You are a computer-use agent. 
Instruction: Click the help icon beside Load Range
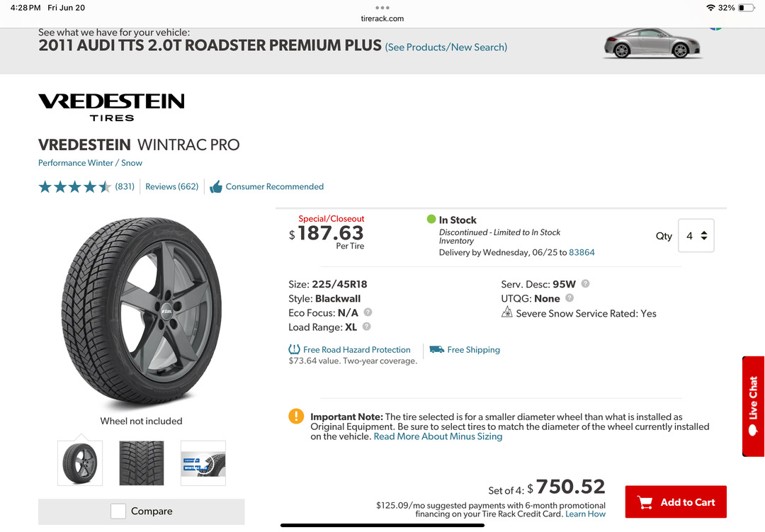(x=366, y=327)
